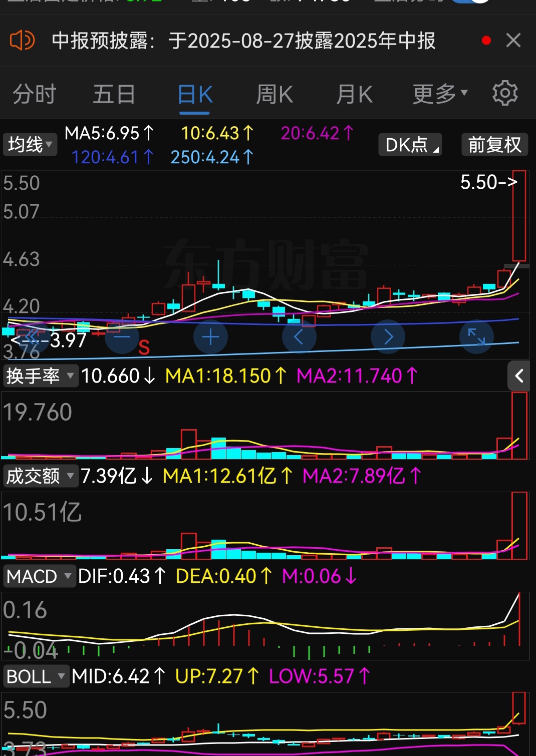Open the 均线 indicator dropdown
The width and height of the screenshot is (536, 756).
30,145
